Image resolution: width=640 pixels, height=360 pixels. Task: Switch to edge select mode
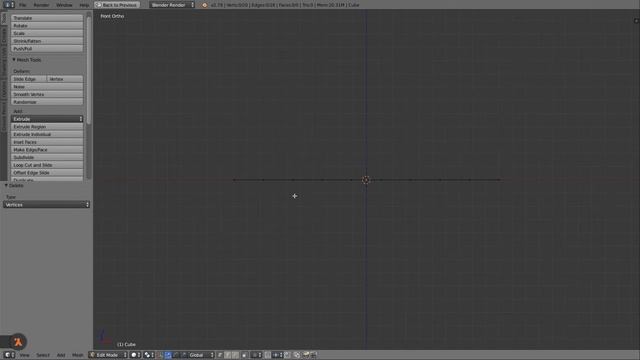click(228, 355)
